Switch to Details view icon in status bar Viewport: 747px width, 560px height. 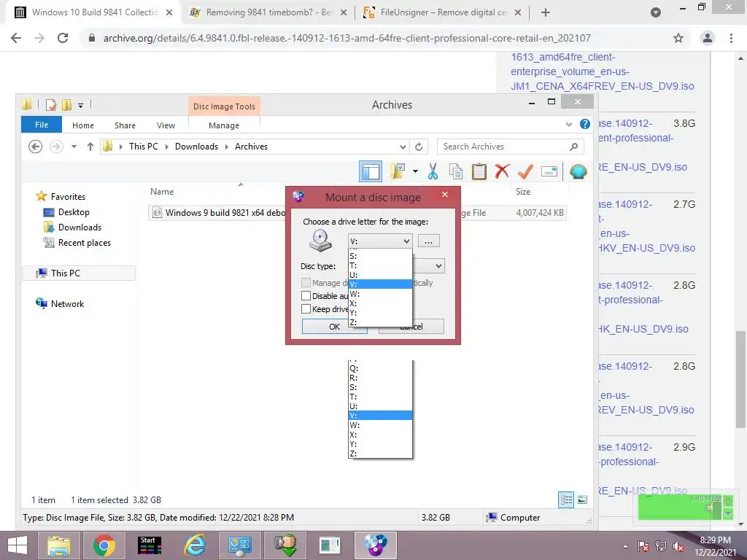point(566,500)
